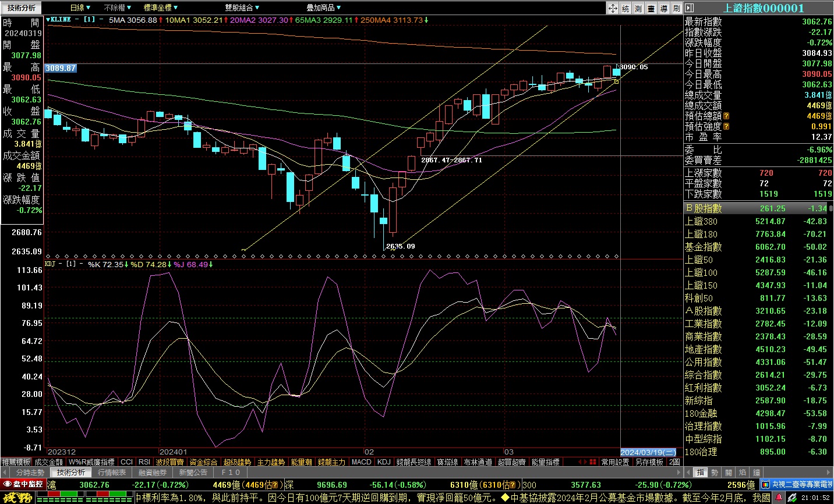The height and width of the screenshot is (504, 834).
Task: Click the 導 toolbar icon
Action: [664, 8]
